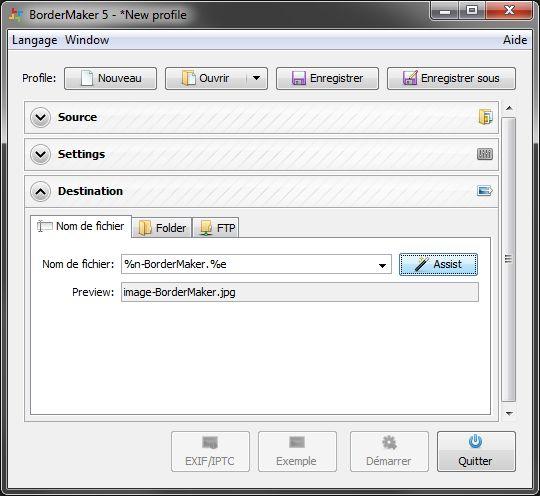Open the Ouvrir dropdown arrow
The width and height of the screenshot is (540, 496).
coord(256,78)
